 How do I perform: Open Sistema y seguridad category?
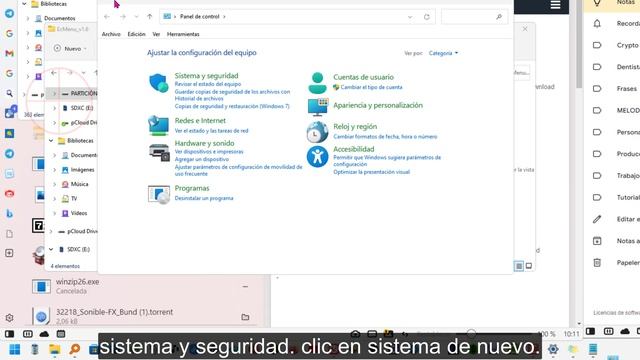[x=206, y=76]
